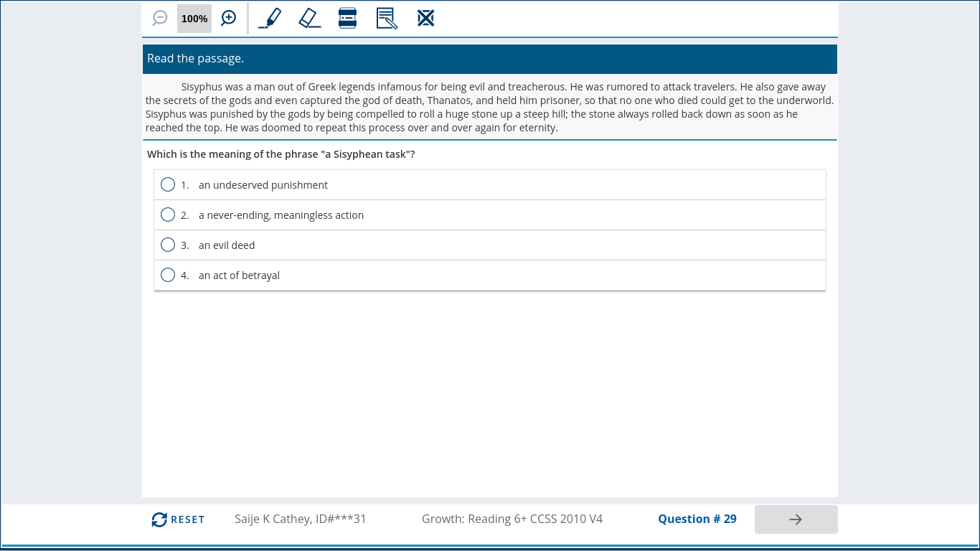
Task: Choose answer 3 an evil deed
Action: tap(490, 245)
